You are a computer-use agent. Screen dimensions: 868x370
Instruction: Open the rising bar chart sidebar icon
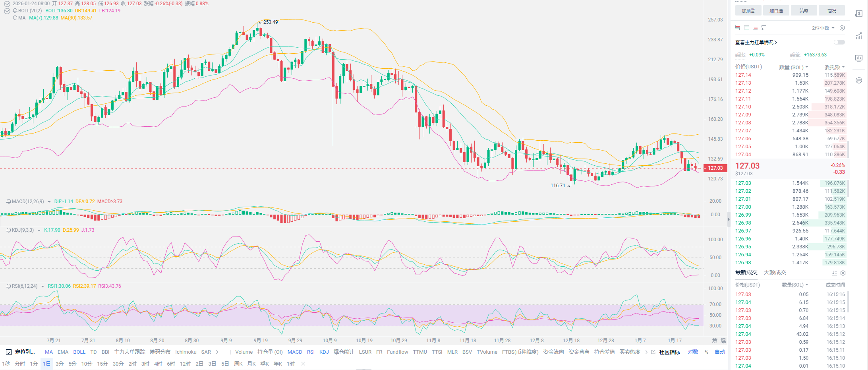tap(859, 36)
